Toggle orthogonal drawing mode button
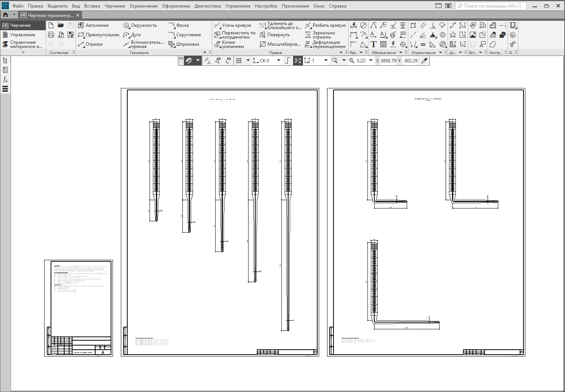Screen dimensions: 565x392 pos(288,60)
